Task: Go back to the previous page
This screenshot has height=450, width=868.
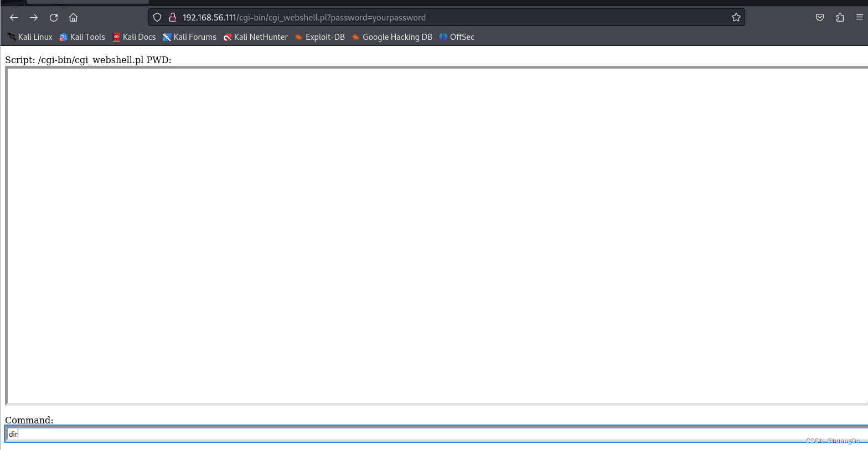Action: 14,18
